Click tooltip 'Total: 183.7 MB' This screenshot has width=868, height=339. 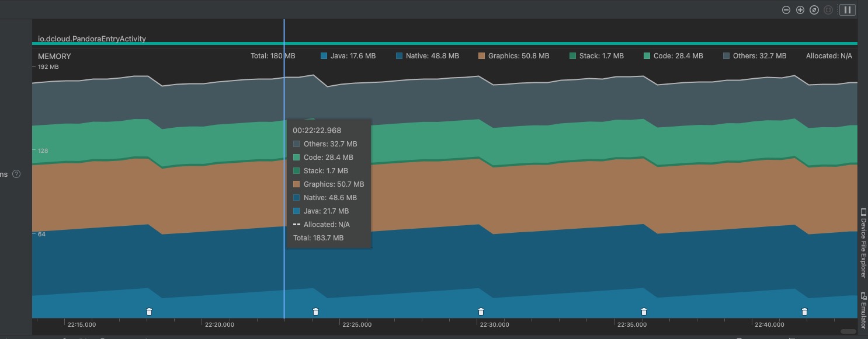318,238
